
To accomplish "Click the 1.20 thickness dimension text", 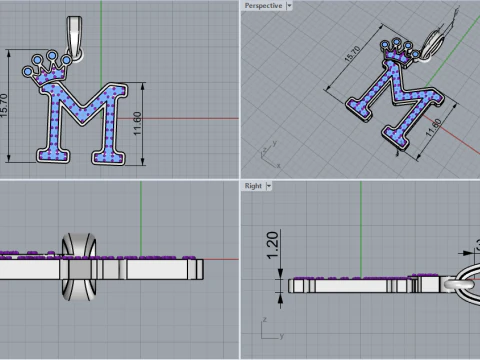I will click(273, 245).
